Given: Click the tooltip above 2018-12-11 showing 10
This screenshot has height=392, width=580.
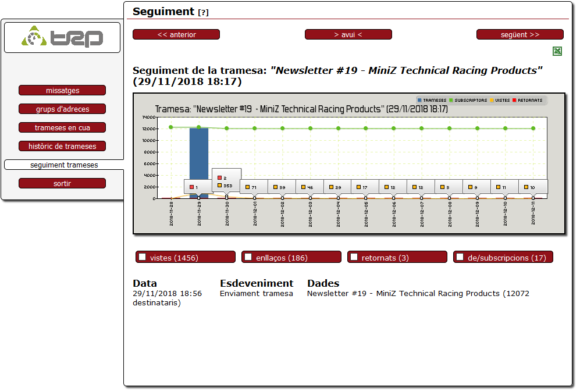Looking at the screenshot, I should [533, 187].
